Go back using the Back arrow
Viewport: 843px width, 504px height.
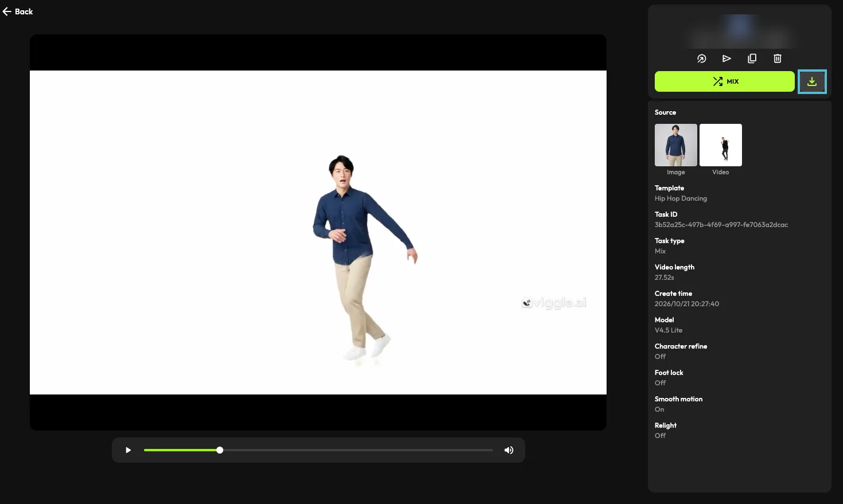point(17,11)
